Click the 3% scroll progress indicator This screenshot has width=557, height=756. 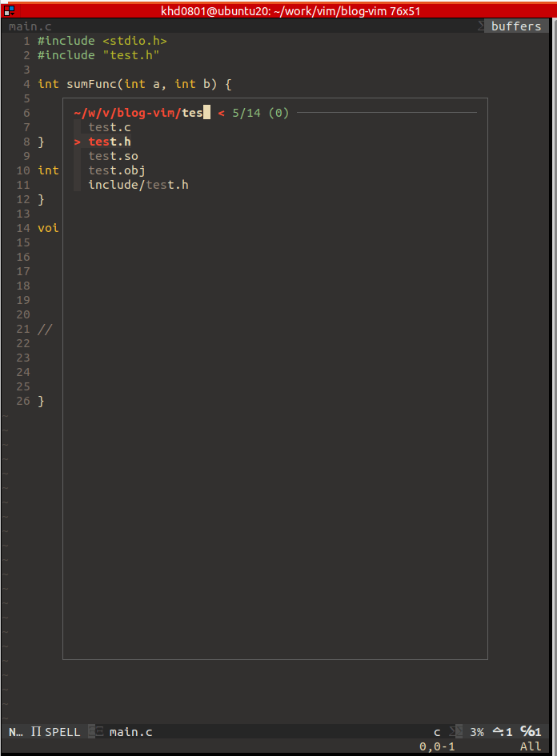[477, 731]
